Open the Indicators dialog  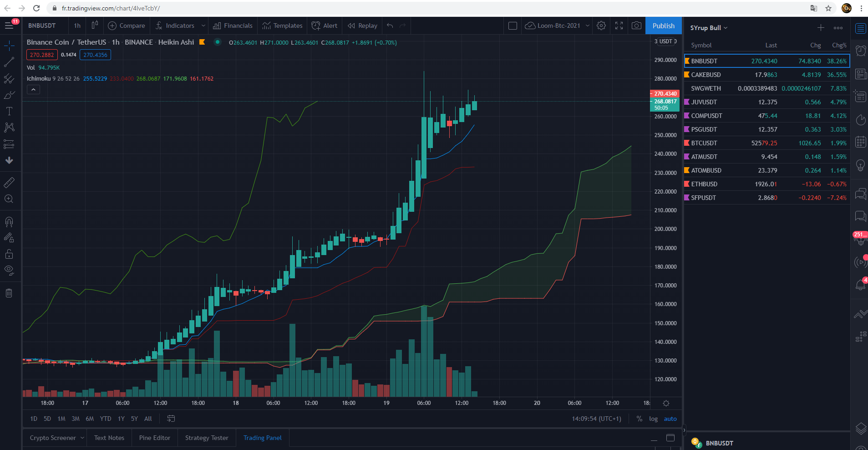175,26
